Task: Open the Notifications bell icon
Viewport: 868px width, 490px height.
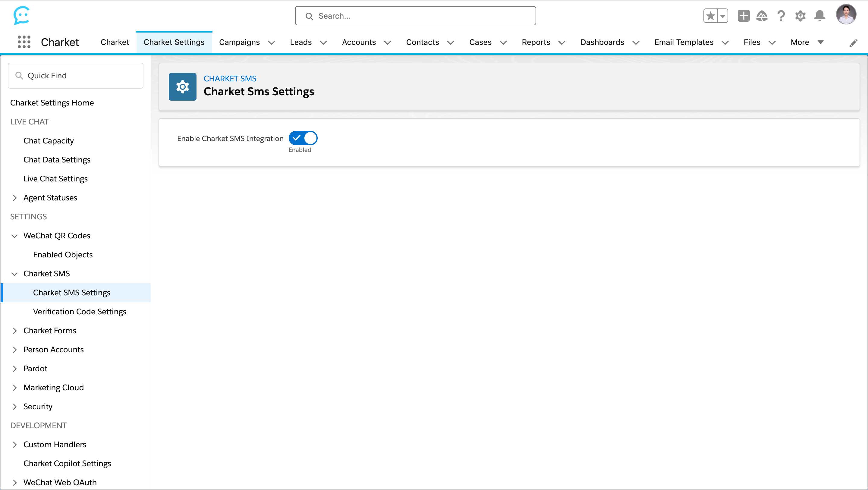Action: pyautogui.click(x=819, y=16)
